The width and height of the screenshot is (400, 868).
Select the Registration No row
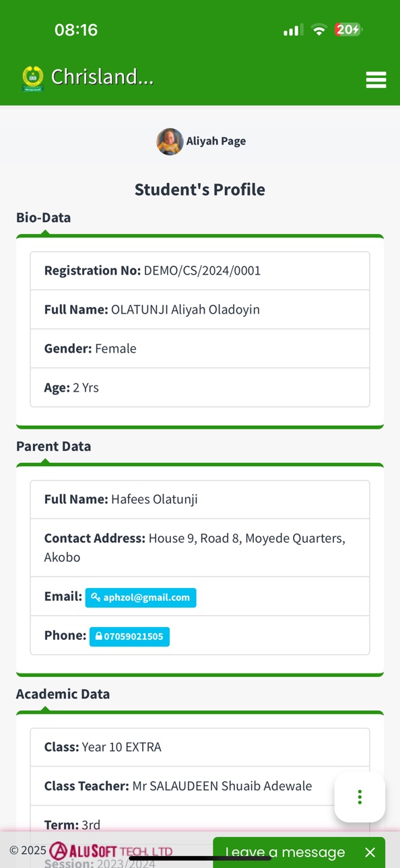(x=200, y=271)
